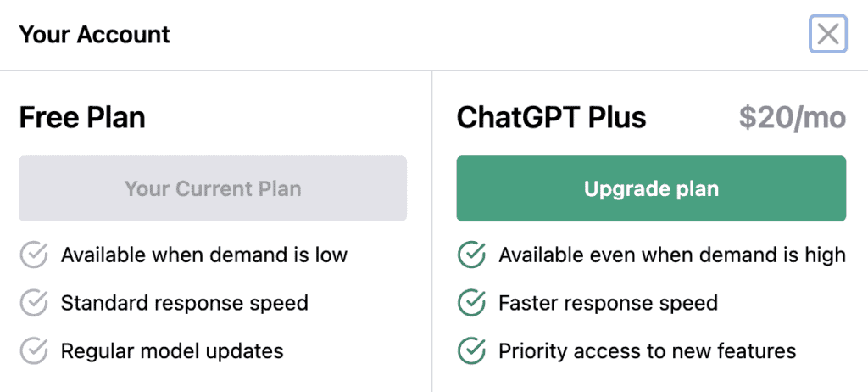
Task: Click checkmark icon beside Available when demand is low
Action: [x=34, y=255]
